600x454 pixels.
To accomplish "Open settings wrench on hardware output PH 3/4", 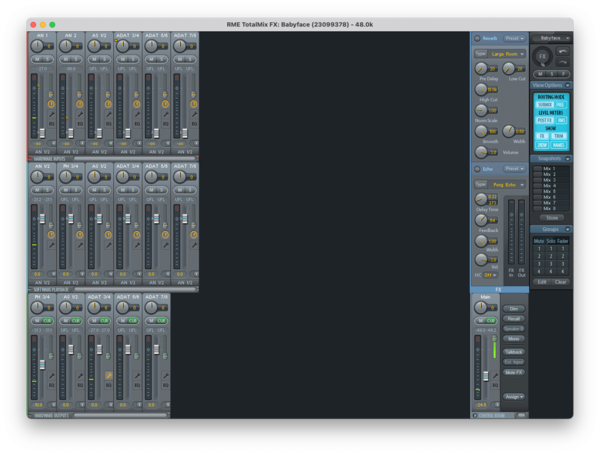I will (51, 376).
